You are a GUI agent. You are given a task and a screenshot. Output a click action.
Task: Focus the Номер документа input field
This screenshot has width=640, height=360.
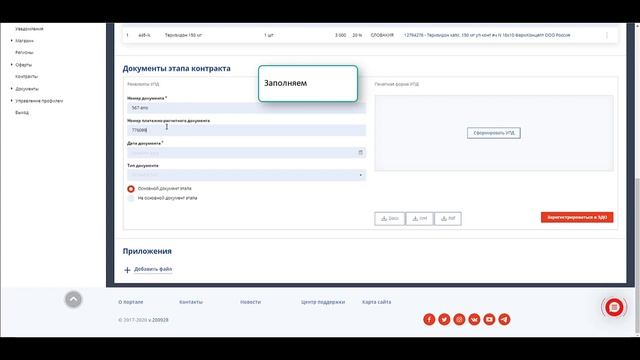click(247, 108)
